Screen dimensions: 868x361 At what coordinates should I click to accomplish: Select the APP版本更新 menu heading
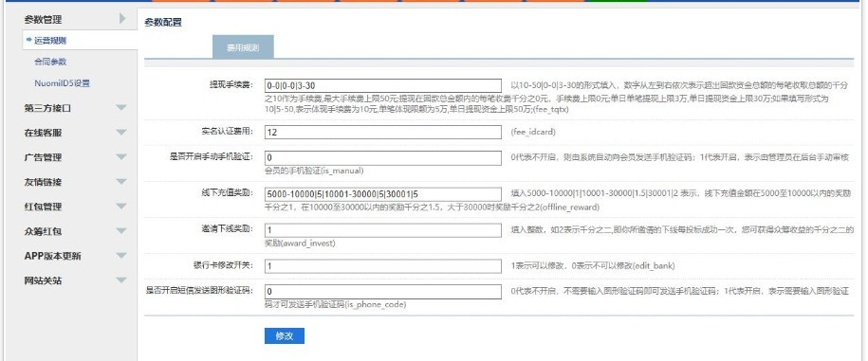(x=52, y=256)
